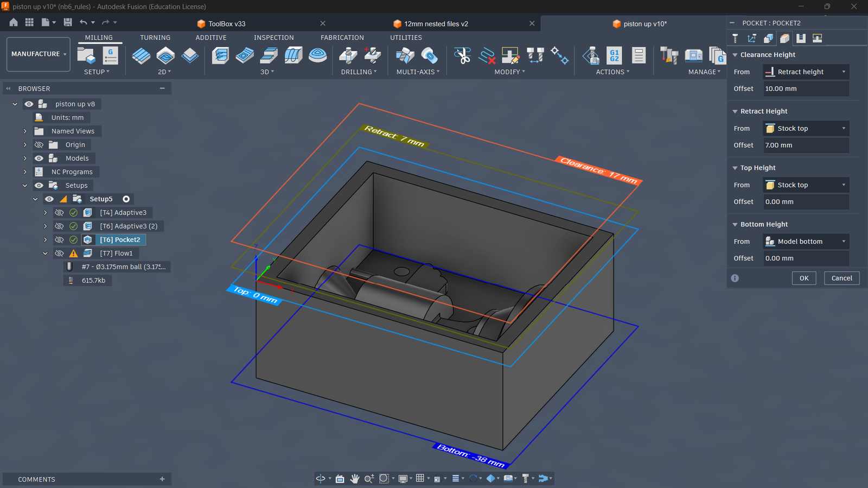Open the ADDITIVE ribbon tab
This screenshot has height=488, width=868.
tap(211, 37)
